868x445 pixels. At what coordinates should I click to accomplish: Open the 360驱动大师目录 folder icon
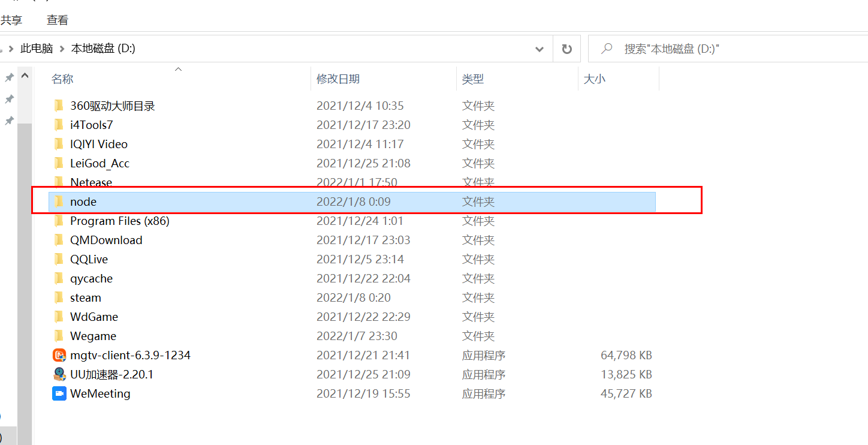click(59, 106)
